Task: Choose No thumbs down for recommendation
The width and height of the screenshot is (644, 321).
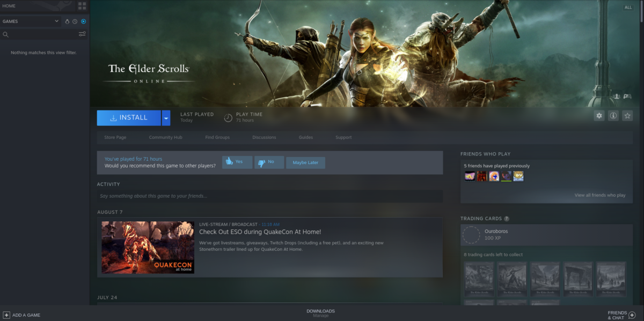Action: point(268,162)
